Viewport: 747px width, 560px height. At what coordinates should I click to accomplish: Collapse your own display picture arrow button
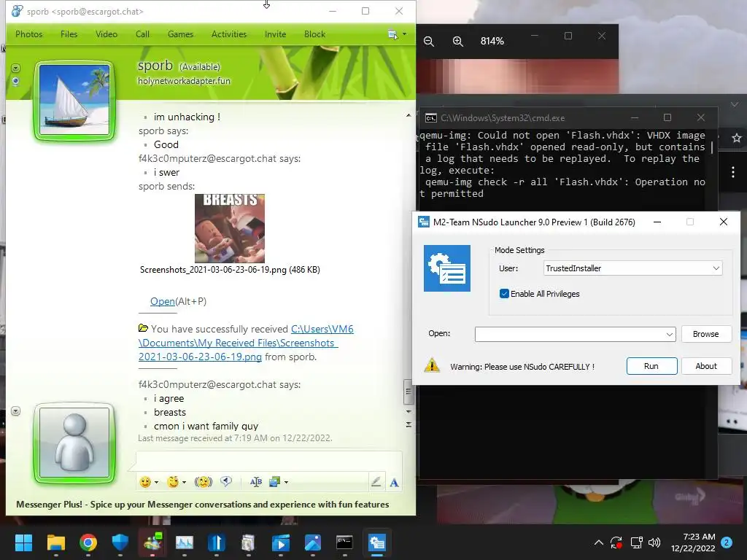tap(16, 411)
